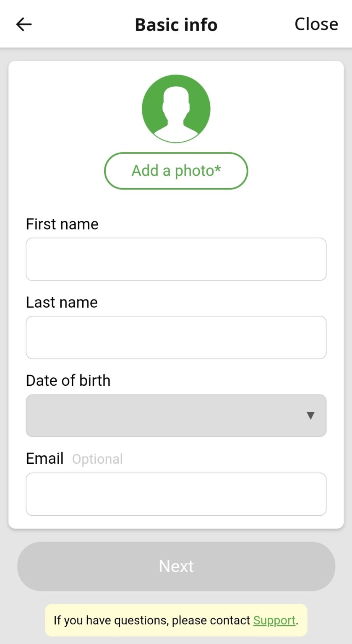Screen dimensions: 352x644
Task: Click the Date of birth label
Action: [68, 381]
